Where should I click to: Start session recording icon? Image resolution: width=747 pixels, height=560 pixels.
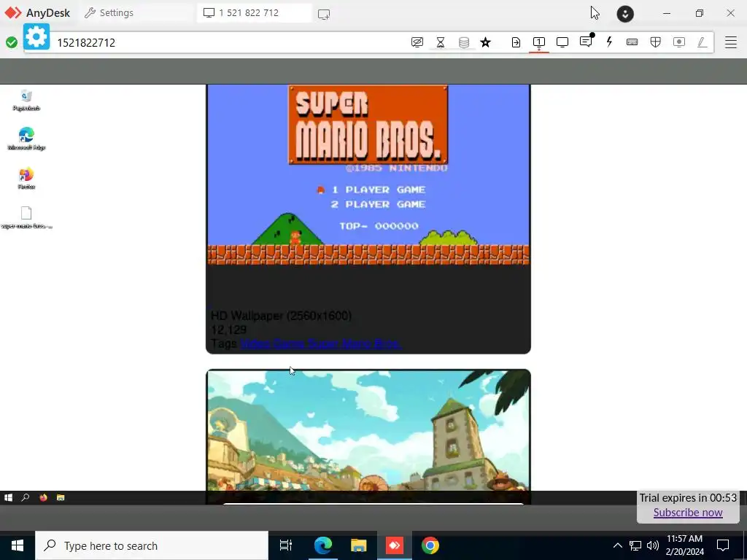pyautogui.click(x=679, y=42)
